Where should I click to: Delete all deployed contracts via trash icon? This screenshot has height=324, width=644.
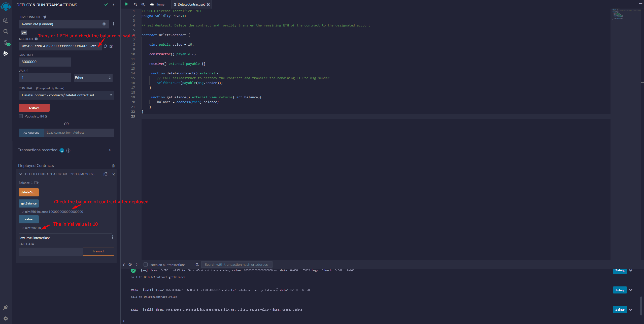click(113, 166)
